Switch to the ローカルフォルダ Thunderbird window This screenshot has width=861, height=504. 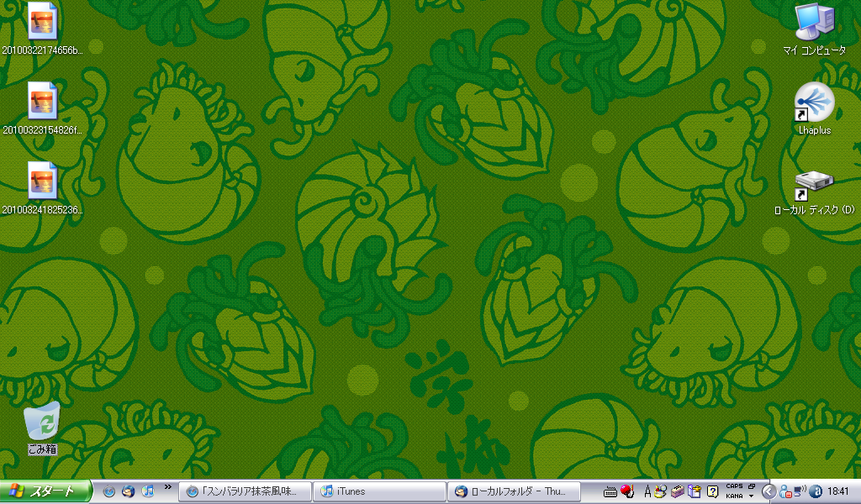[x=514, y=492]
